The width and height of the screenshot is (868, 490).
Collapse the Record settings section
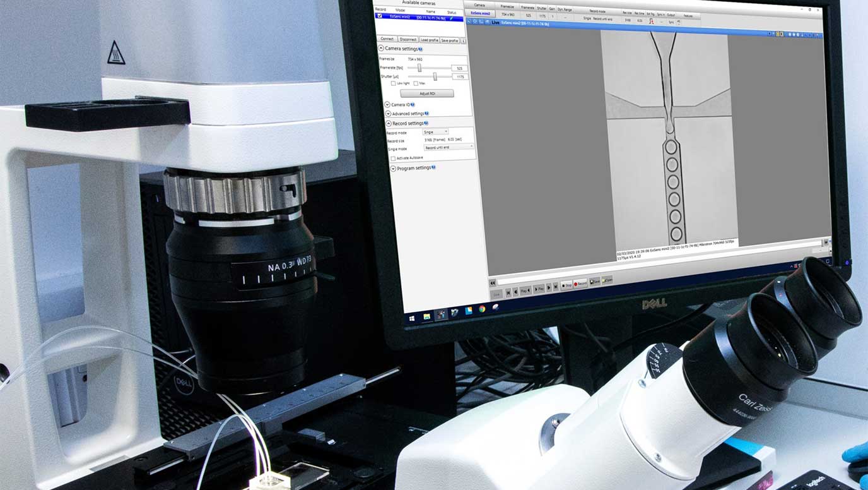pos(389,123)
